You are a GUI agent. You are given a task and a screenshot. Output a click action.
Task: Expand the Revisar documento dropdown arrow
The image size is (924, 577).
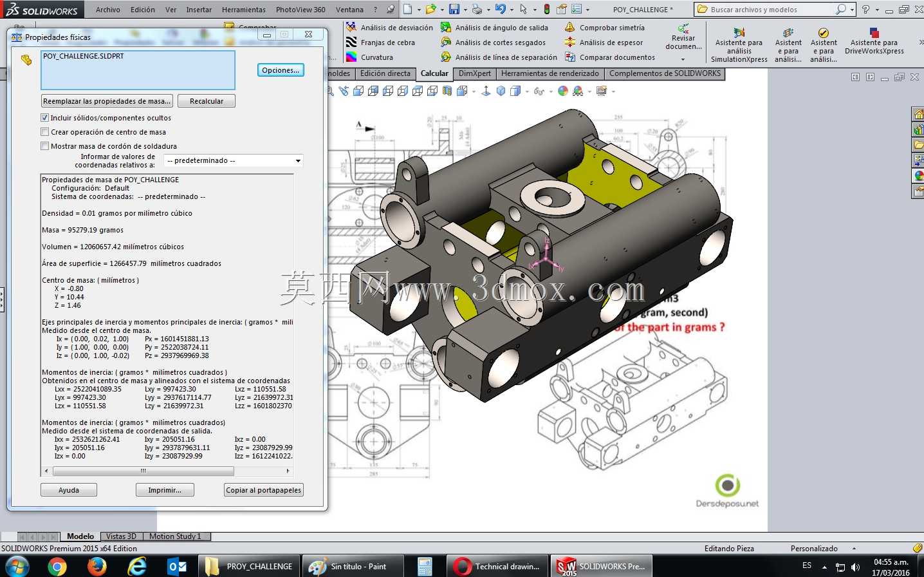click(683, 59)
